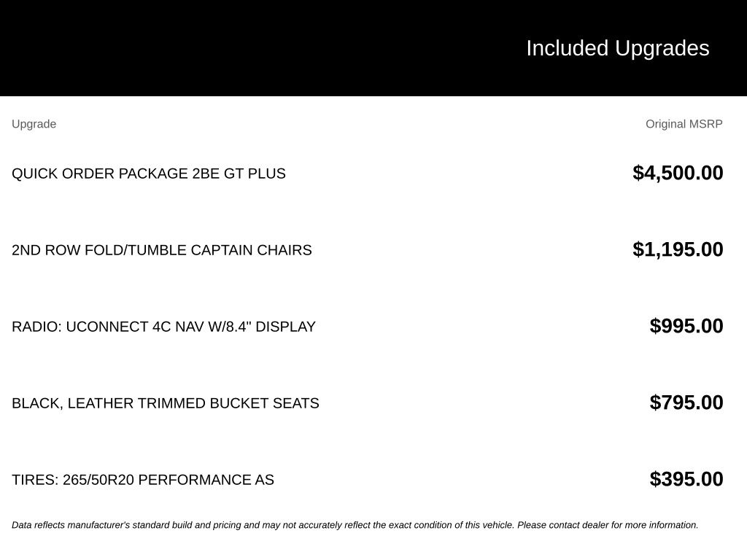Viewport: 747px width, 560px height.
Task: Click GT PLUS in the package name
Action: pyautogui.click(x=255, y=174)
